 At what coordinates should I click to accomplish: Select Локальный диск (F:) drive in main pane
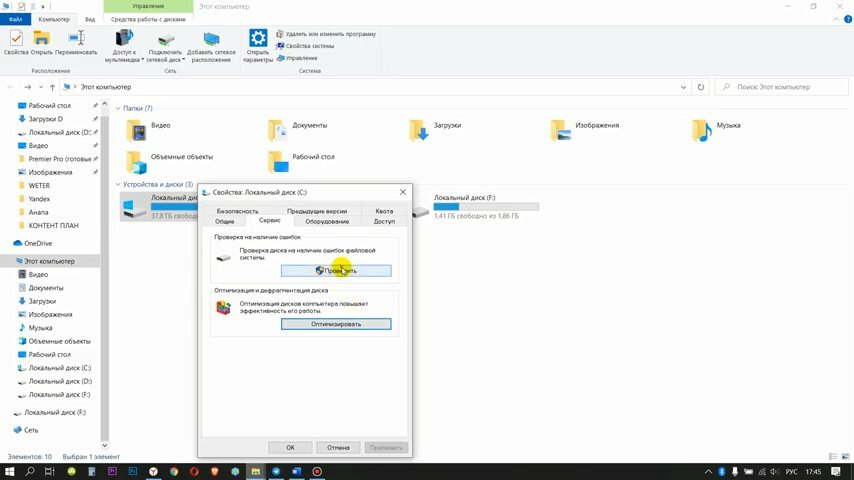click(x=475, y=206)
